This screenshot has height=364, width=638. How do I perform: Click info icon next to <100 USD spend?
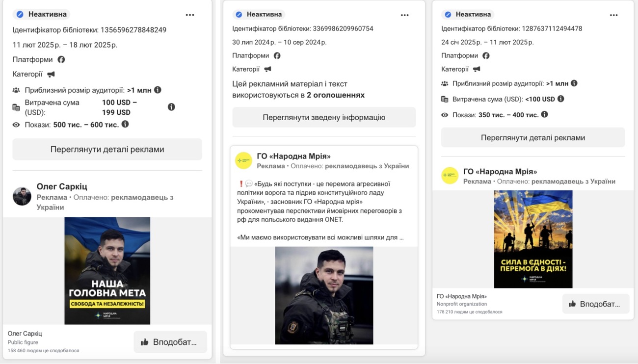point(561,99)
